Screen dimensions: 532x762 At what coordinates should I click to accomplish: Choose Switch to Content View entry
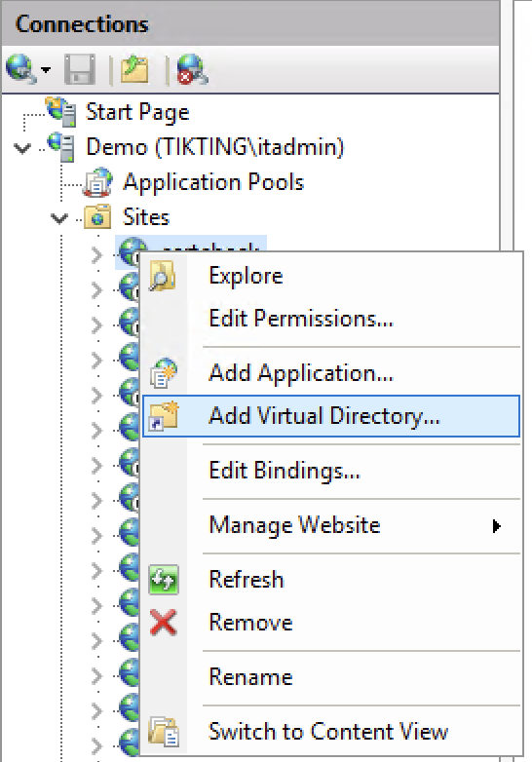click(x=331, y=732)
